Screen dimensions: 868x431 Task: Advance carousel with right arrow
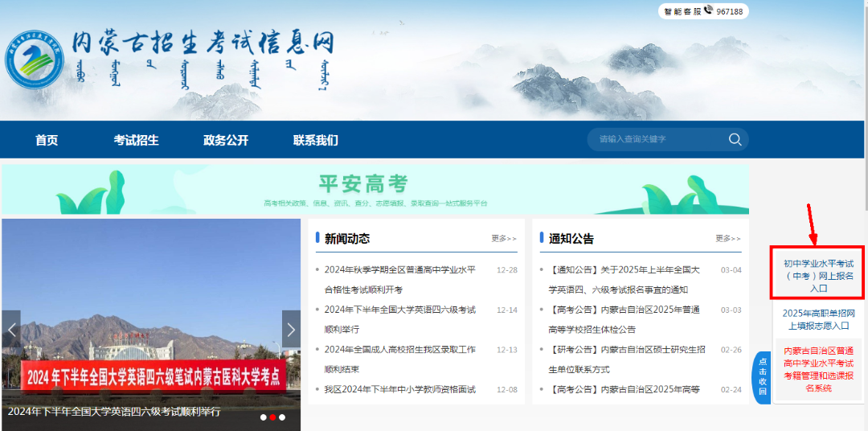[291, 329]
